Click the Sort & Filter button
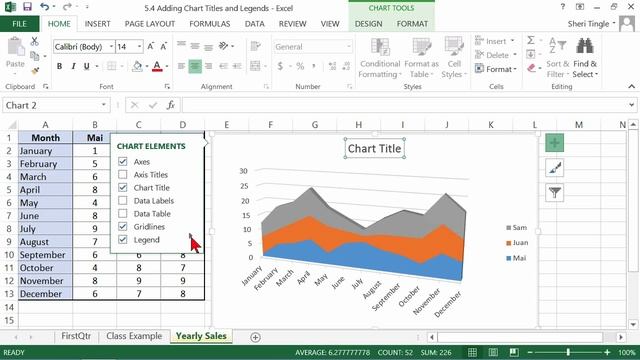The height and width of the screenshot is (360, 640). (x=558, y=58)
